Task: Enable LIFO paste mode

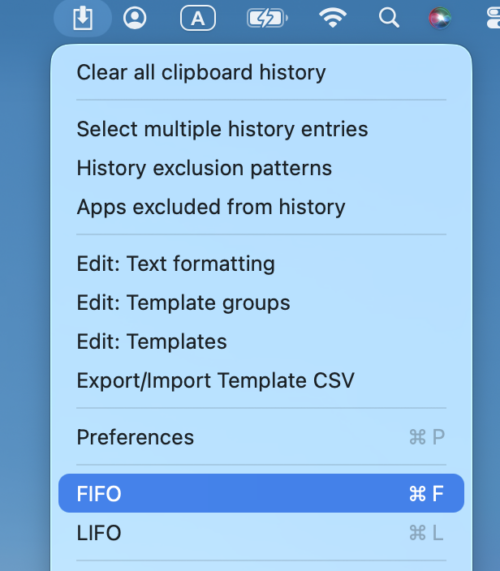Action: (x=261, y=533)
